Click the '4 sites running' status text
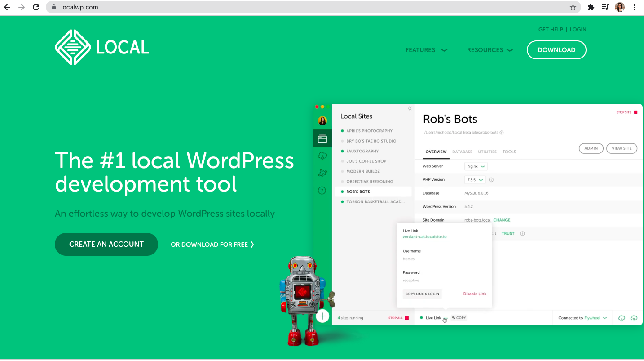This screenshot has width=644, height=361. [x=350, y=318]
